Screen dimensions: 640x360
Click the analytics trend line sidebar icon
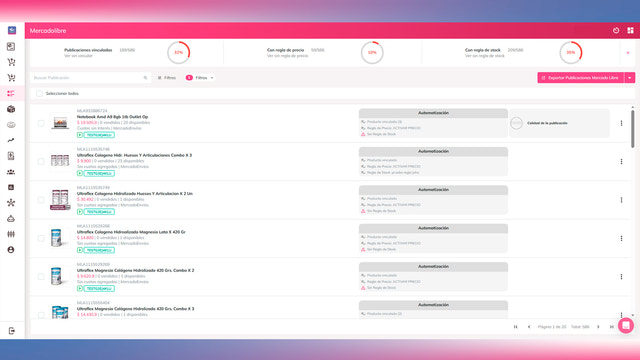pyautogui.click(x=11, y=140)
